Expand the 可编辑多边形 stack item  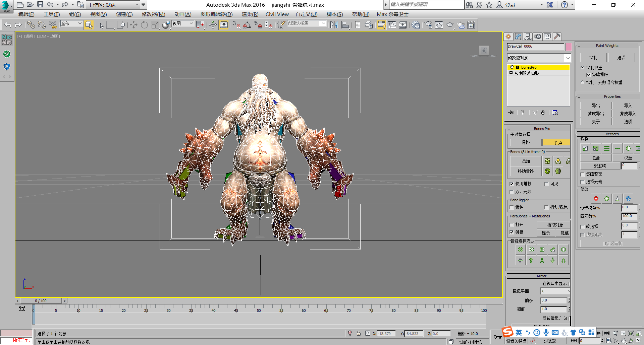tap(511, 72)
